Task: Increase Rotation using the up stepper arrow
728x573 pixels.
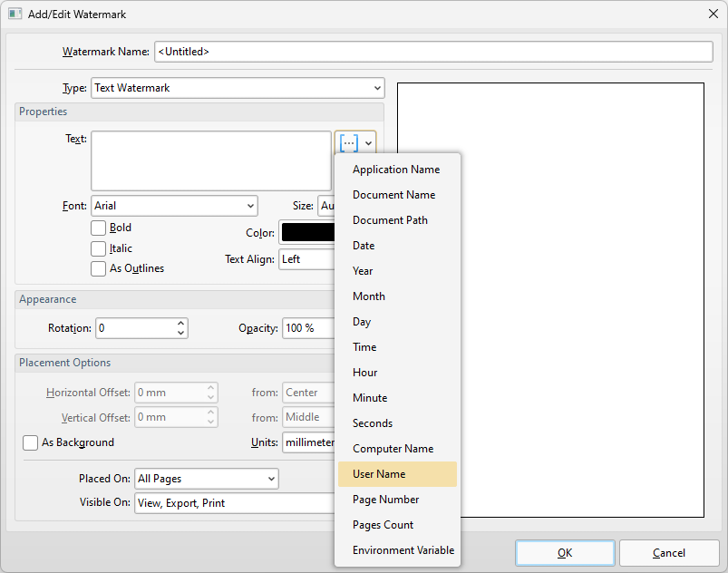Action: [180, 323]
